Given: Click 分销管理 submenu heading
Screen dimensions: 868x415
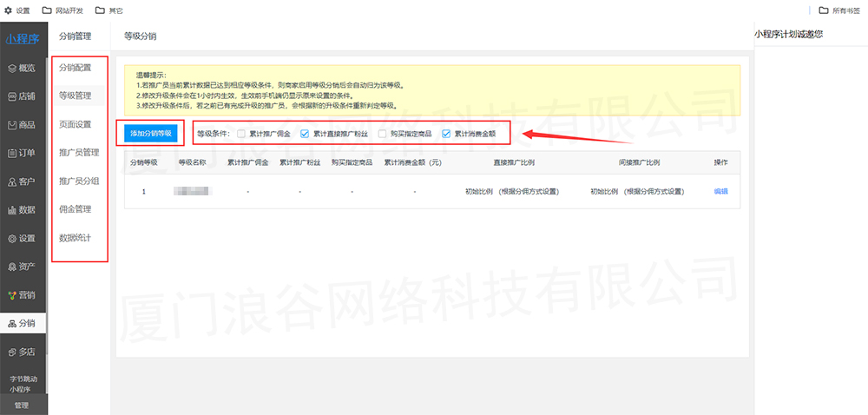Looking at the screenshot, I should pyautogui.click(x=75, y=36).
